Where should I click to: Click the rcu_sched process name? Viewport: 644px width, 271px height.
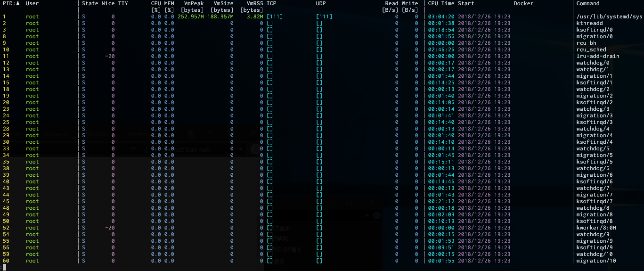tap(591, 50)
